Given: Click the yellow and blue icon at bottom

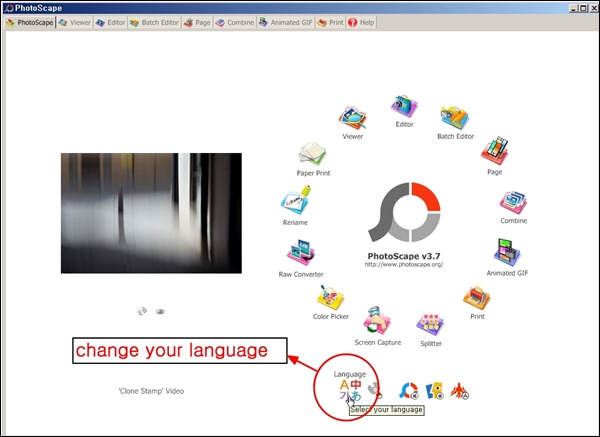Looking at the screenshot, I should (x=435, y=391).
